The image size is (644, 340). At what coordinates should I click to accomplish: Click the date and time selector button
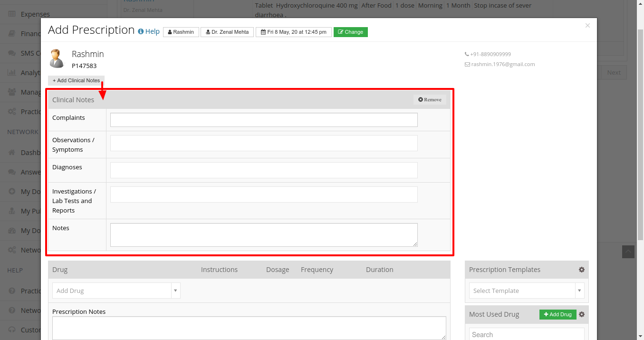pyautogui.click(x=294, y=32)
